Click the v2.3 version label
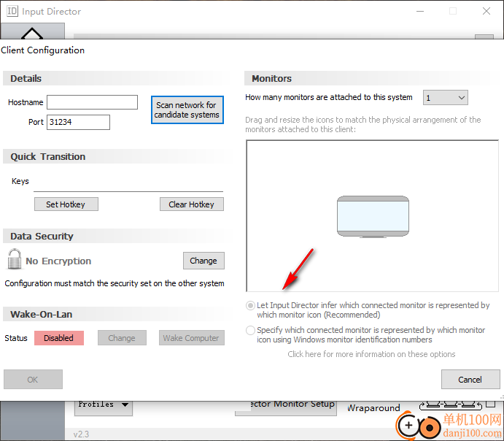The height and width of the screenshot is (441, 504). 81,434
